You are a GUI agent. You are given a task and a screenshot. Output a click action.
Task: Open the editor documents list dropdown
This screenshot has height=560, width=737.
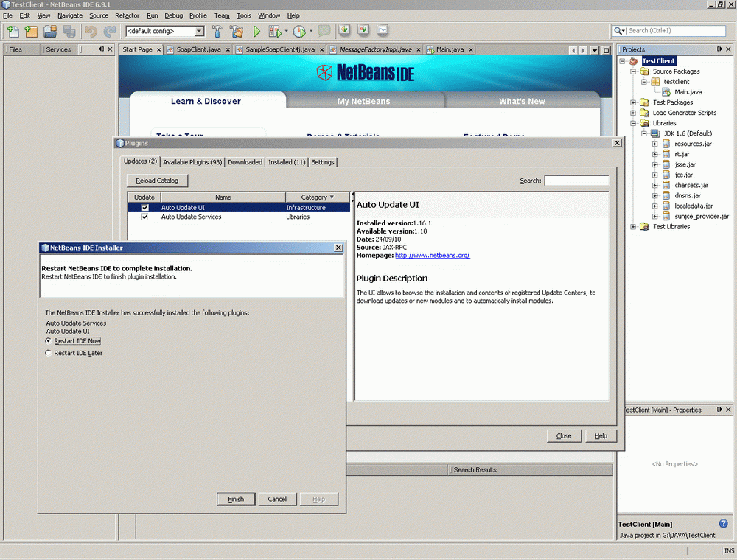(x=595, y=50)
